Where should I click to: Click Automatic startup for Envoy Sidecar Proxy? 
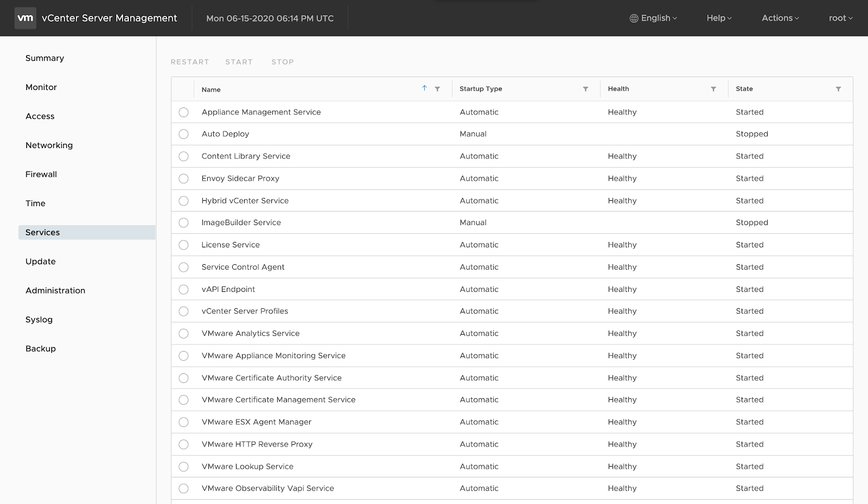[x=479, y=178]
